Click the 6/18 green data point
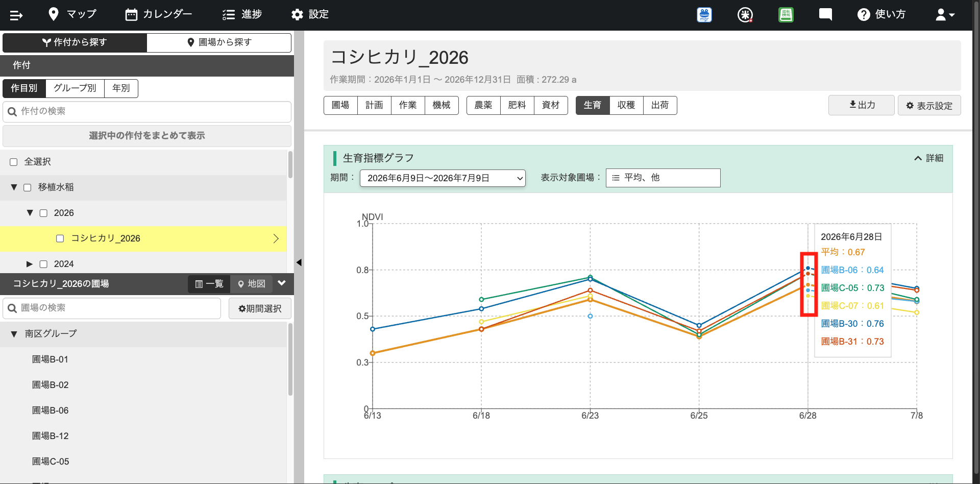The width and height of the screenshot is (980, 484). click(x=481, y=300)
